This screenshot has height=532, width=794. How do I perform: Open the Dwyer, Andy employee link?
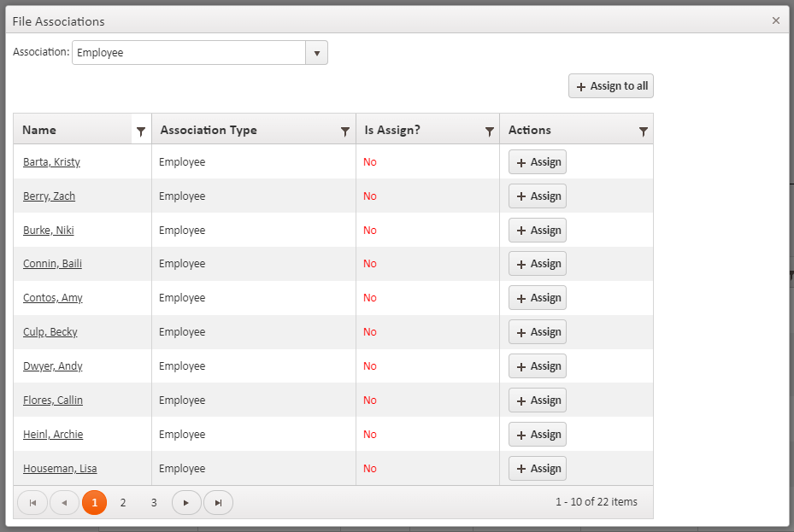pyautogui.click(x=52, y=366)
